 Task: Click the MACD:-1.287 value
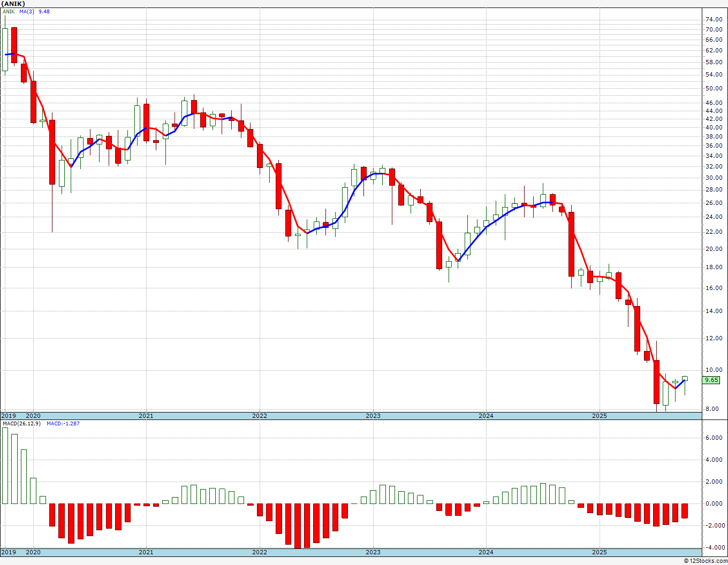[x=63, y=424]
